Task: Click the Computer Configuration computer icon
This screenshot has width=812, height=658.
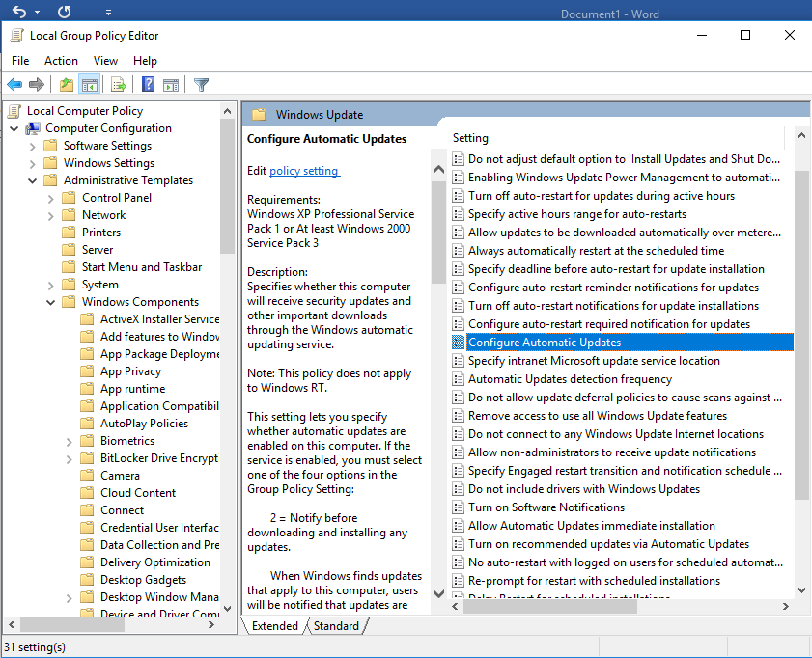Action: [x=34, y=128]
